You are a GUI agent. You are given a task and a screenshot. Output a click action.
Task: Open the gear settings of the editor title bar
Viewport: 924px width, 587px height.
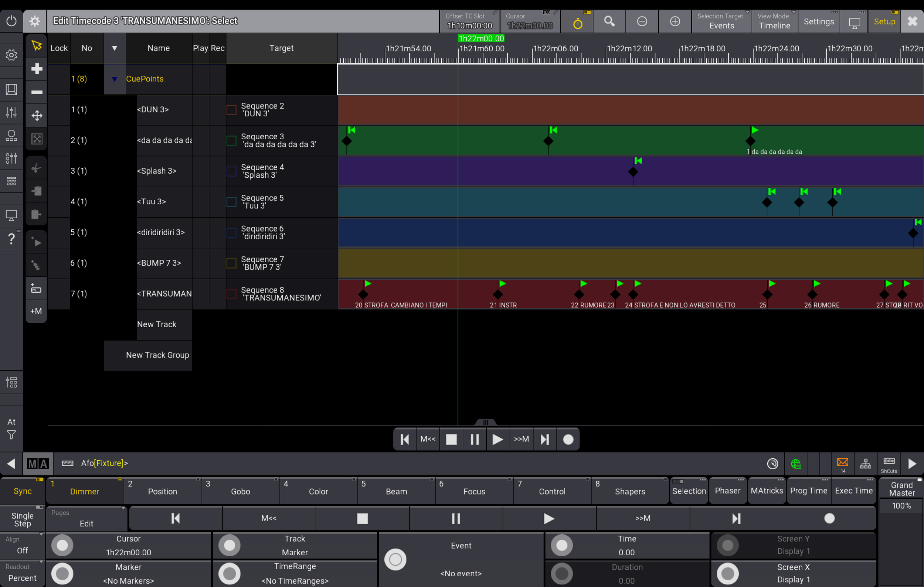coord(34,21)
